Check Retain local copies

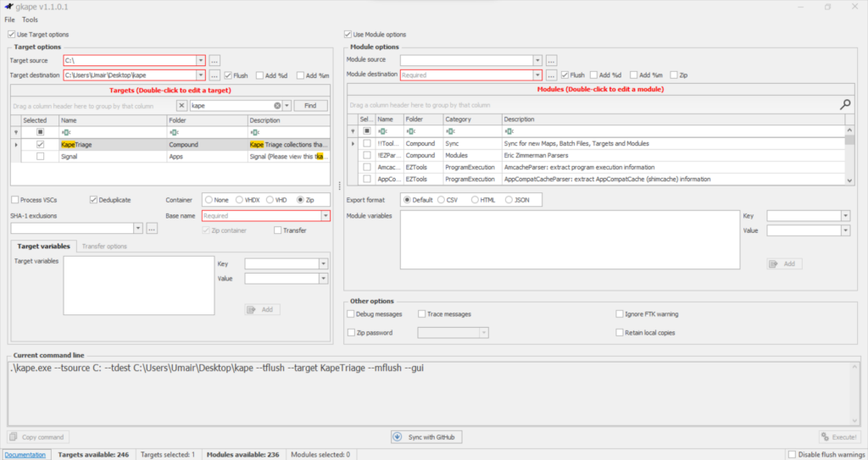(x=620, y=333)
